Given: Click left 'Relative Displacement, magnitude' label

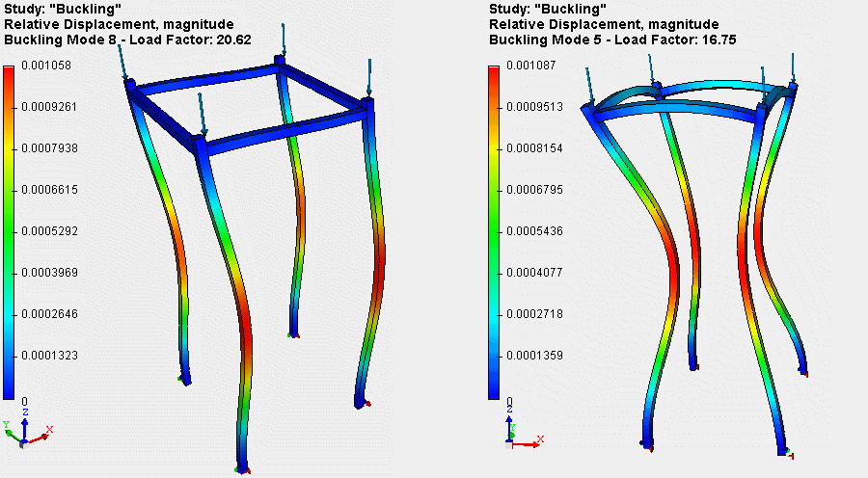Looking at the screenshot, I should tap(119, 25).
